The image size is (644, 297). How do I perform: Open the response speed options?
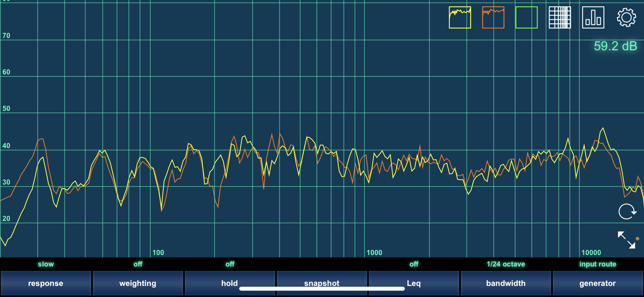coord(46,283)
